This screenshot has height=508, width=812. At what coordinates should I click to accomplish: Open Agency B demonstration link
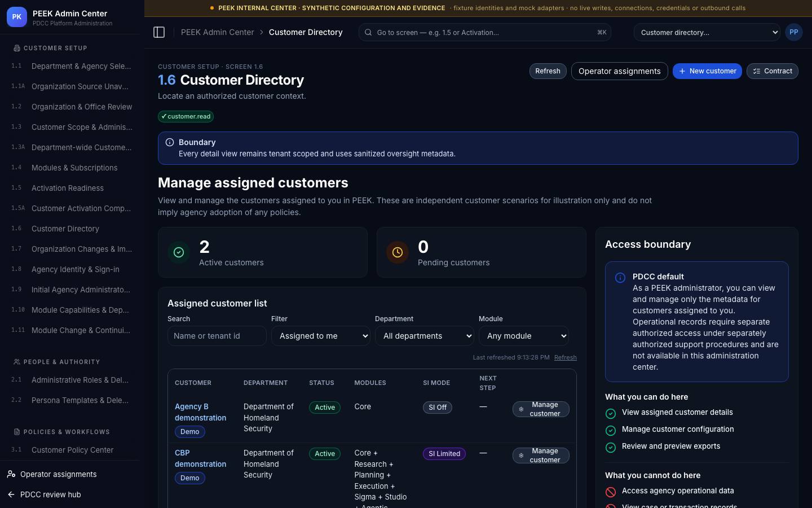[200, 412]
